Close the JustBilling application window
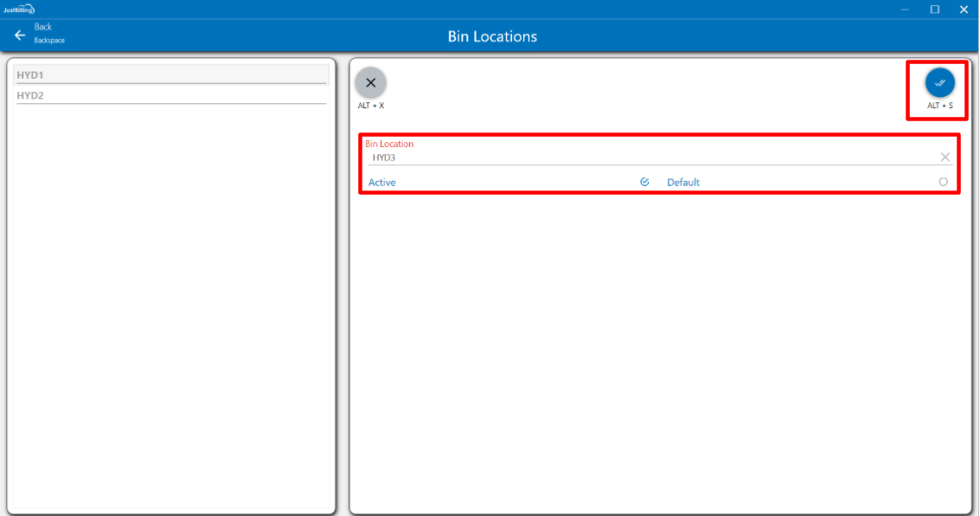 pyautogui.click(x=964, y=10)
